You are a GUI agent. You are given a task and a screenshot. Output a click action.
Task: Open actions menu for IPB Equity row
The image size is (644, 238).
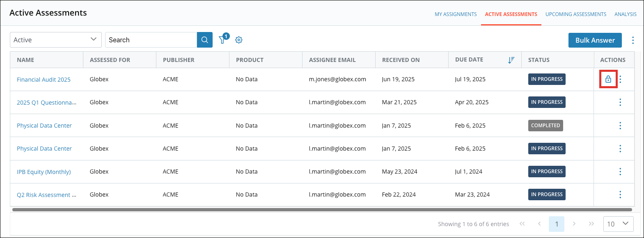pyautogui.click(x=620, y=172)
